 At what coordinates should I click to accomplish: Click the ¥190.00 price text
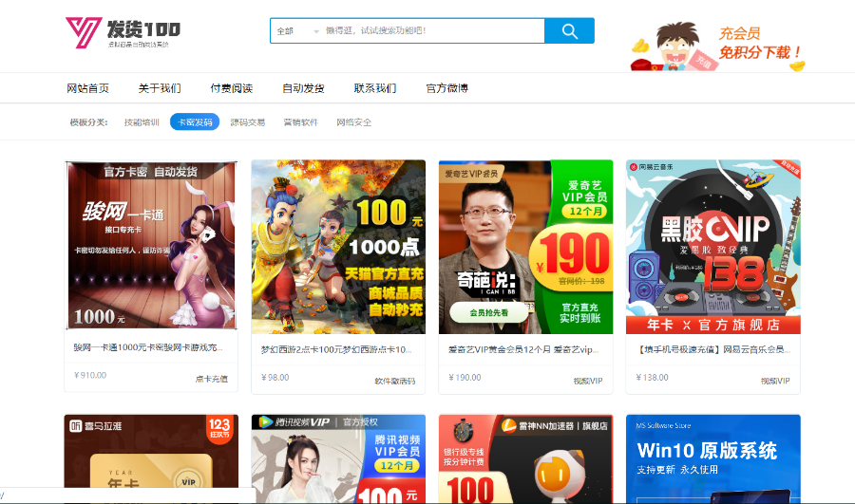465,378
